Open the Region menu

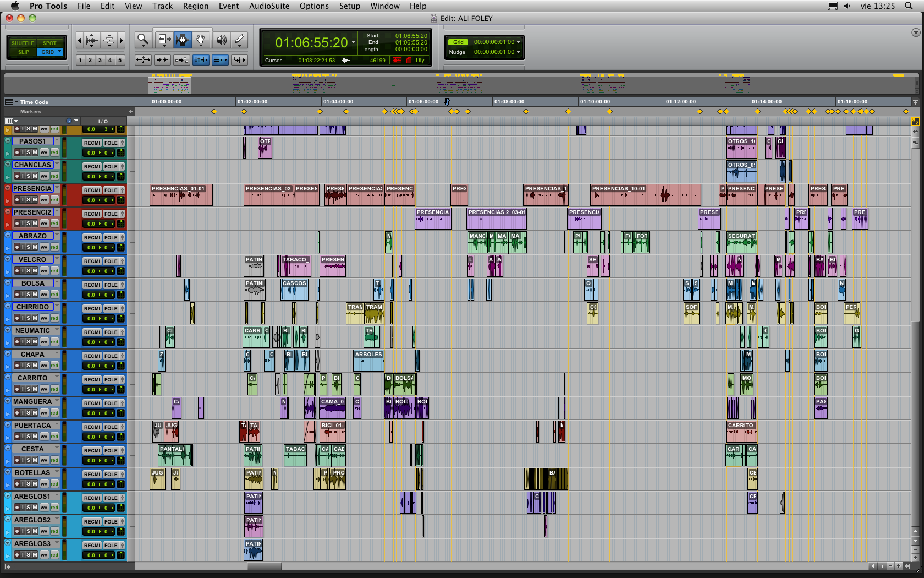195,6
